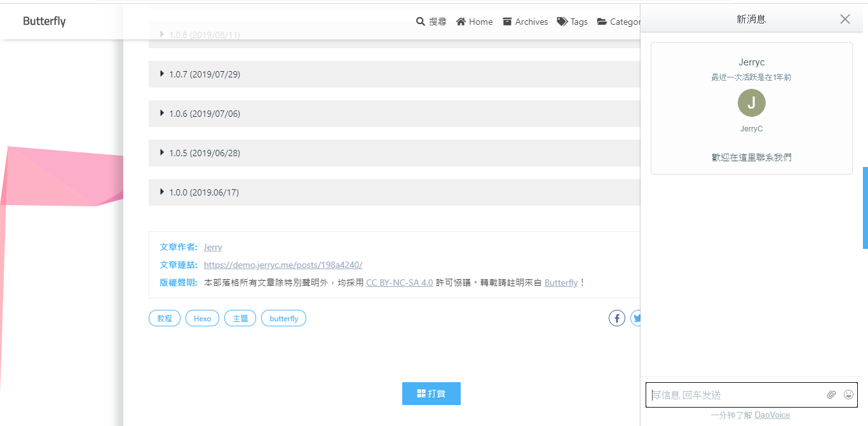Click the Home house icon
This screenshot has width=868, height=426.
[461, 22]
